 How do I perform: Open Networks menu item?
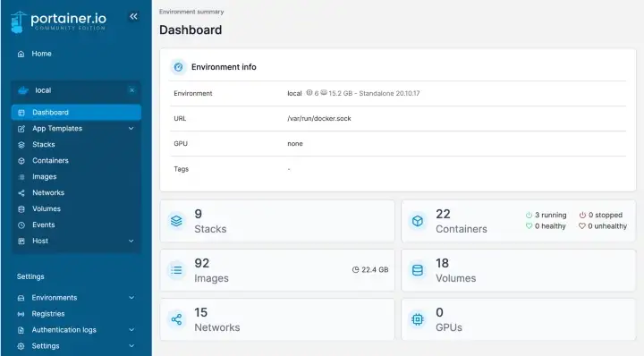pyautogui.click(x=76, y=192)
